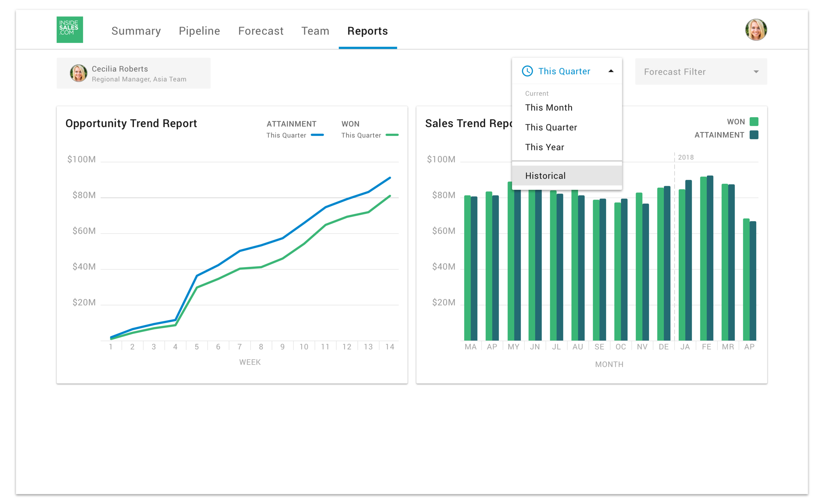The height and width of the screenshot is (504, 825).
Task: Pick the Historical option in dropdown
Action: pos(545,176)
